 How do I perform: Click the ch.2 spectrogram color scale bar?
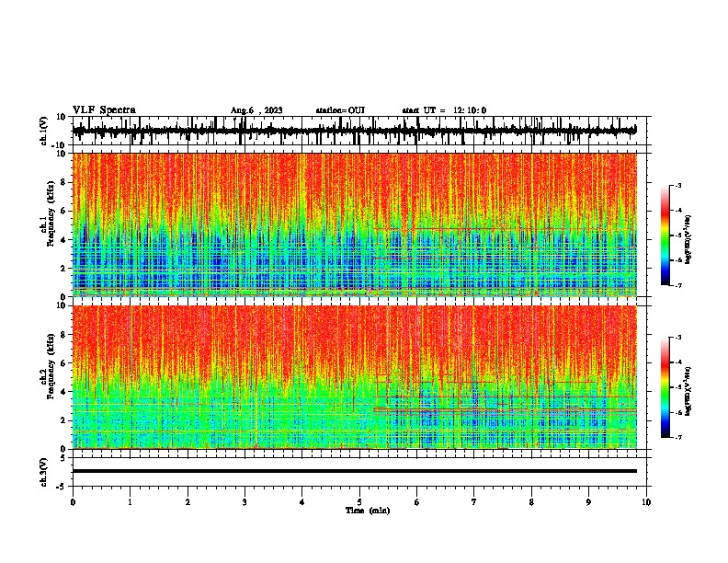(665, 387)
